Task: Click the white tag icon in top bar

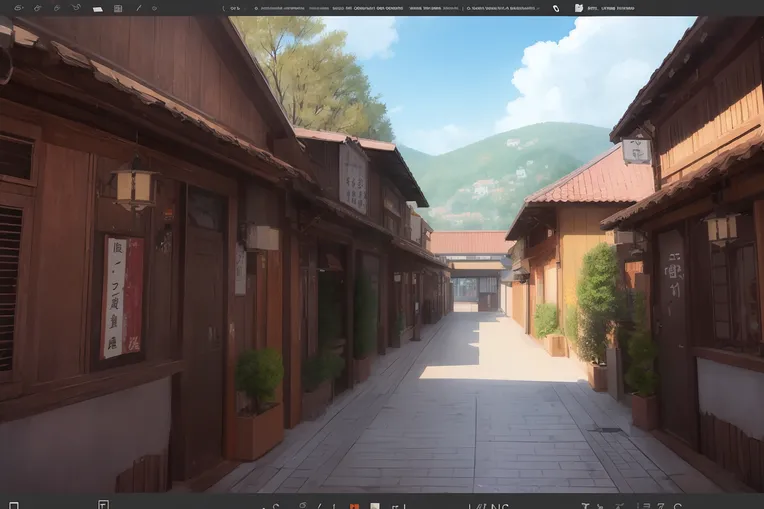Action: pos(556,8)
